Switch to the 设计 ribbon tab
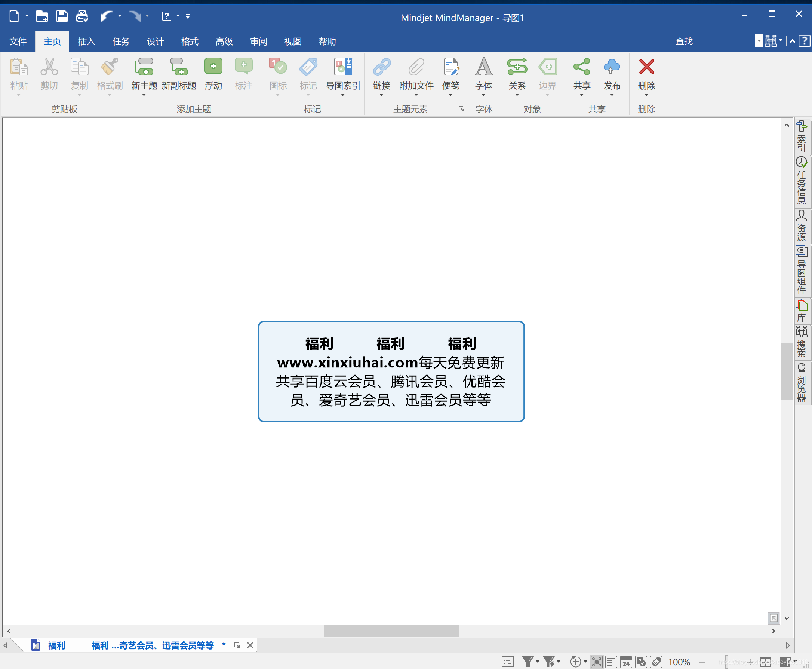The height and width of the screenshot is (669, 812). click(155, 41)
